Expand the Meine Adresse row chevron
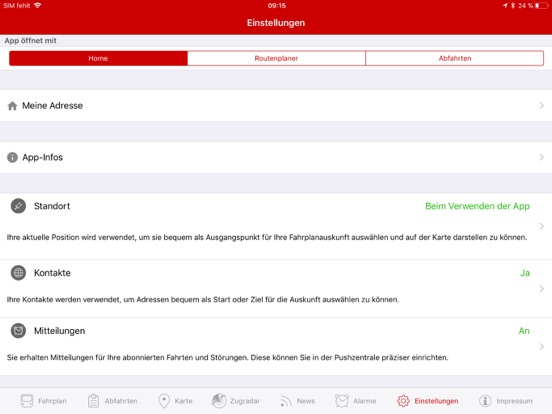Image resolution: width=552 pixels, height=414 pixels. tap(541, 106)
